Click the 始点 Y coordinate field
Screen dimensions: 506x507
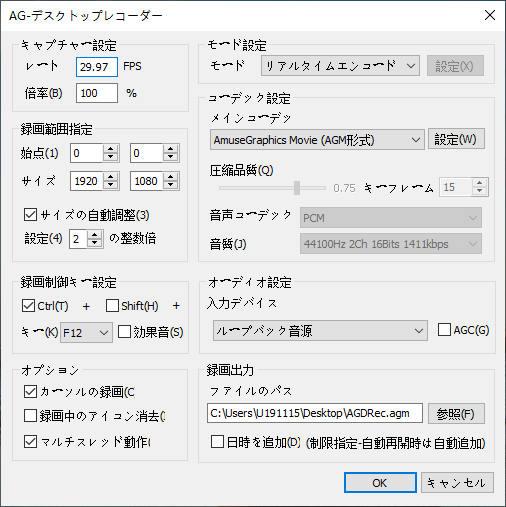[x=146, y=153]
